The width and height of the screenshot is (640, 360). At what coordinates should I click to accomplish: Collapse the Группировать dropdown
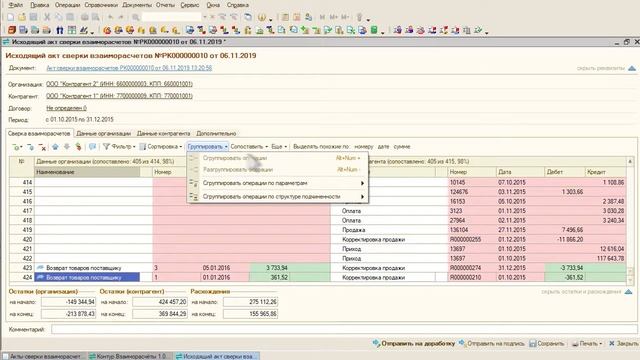[207, 147]
